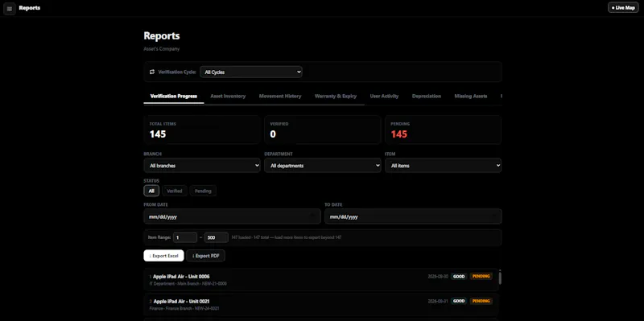The image size is (644, 321).
Task: Click the red Pending 145 count
Action: 398,134
